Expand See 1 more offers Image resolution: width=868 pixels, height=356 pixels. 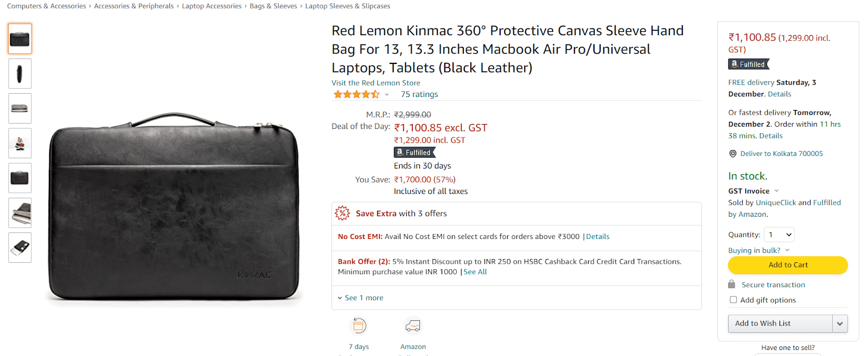361,298
